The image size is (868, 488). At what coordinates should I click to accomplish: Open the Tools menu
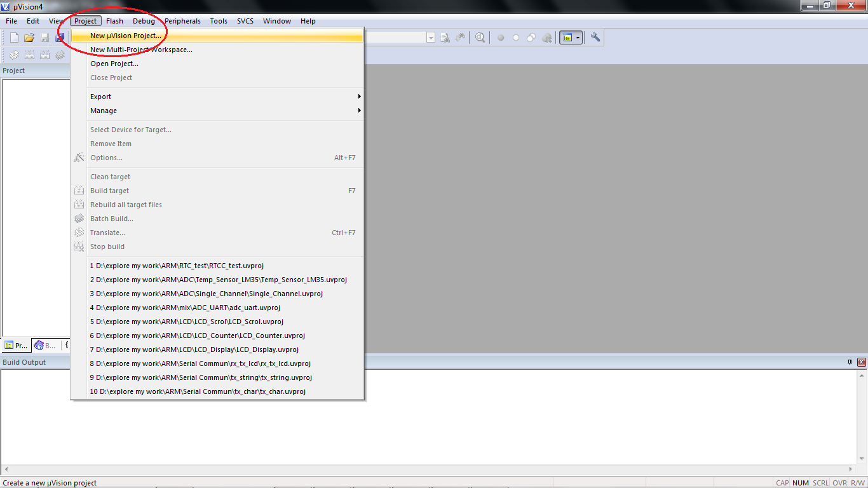[219, 21]
